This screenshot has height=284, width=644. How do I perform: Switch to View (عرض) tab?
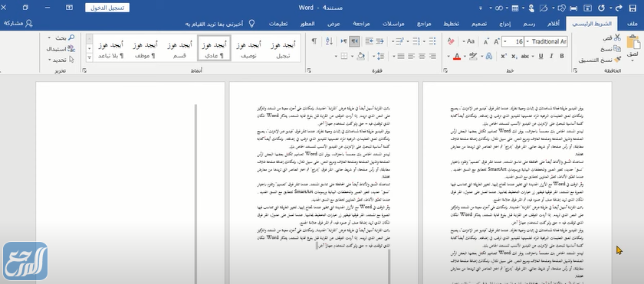(333, 24)
